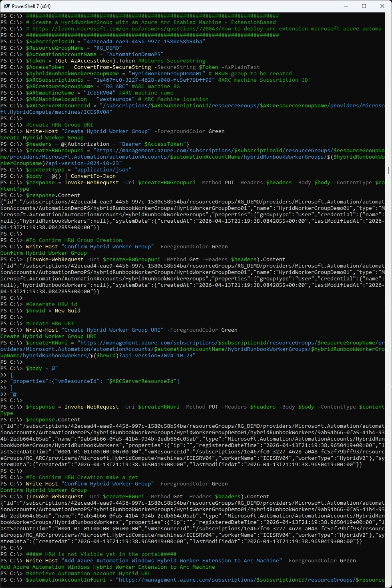Click the "PowerShell 7 (x64)" window title text
The image size is (392, 588).
31,6
